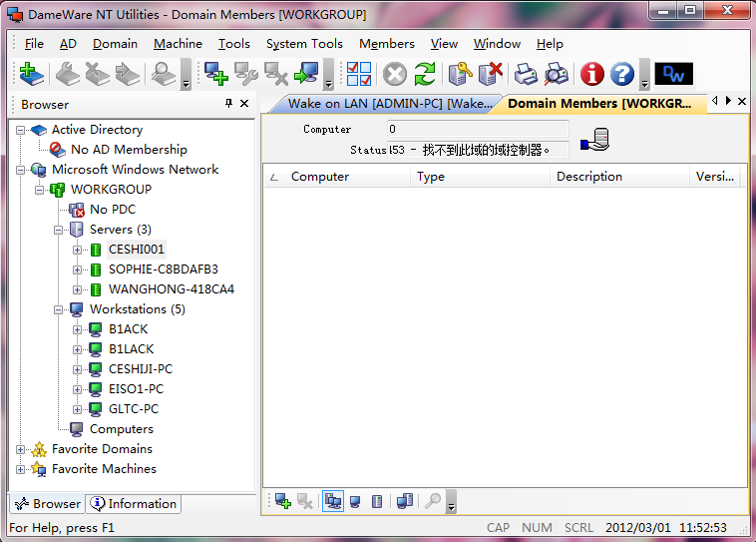Collapse the Servers (3) node

tap(58, 230)
